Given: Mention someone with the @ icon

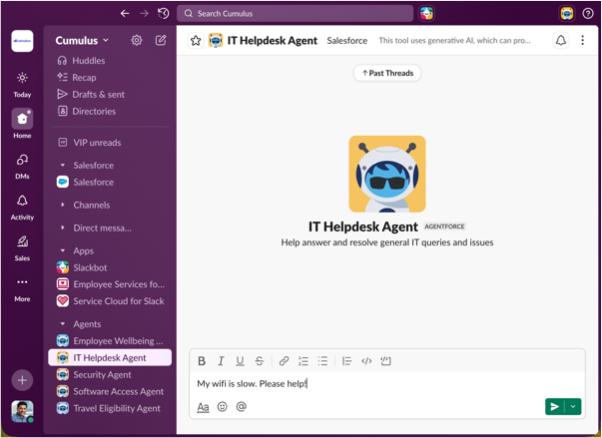Looking at the screenshot, I should click(241, 407).
